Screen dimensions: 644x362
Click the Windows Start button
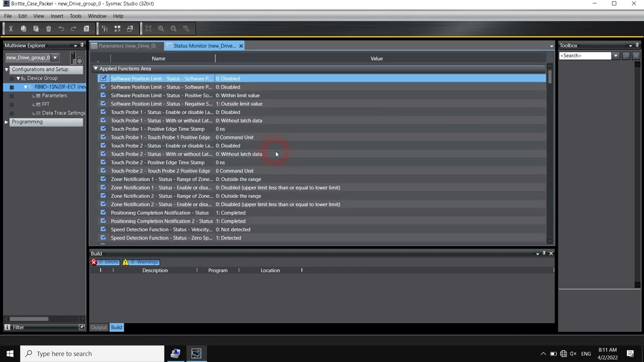click(10, 353)
